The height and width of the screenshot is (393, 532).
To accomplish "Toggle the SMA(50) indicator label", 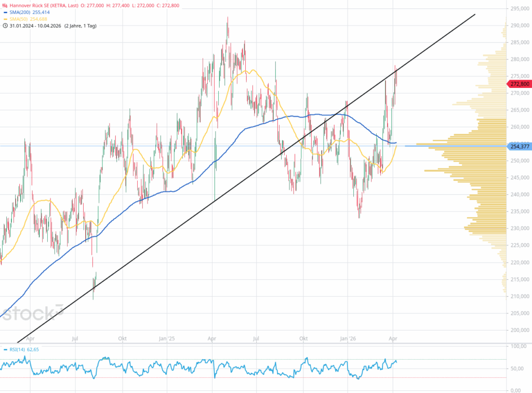I will pyautogui.click(x=19, y=18).
